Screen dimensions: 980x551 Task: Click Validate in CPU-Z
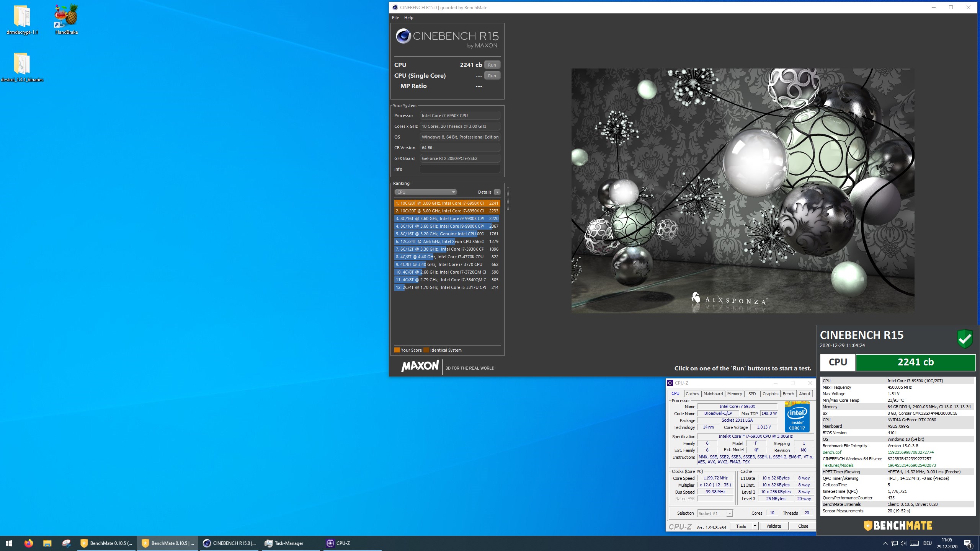[774, 527]
